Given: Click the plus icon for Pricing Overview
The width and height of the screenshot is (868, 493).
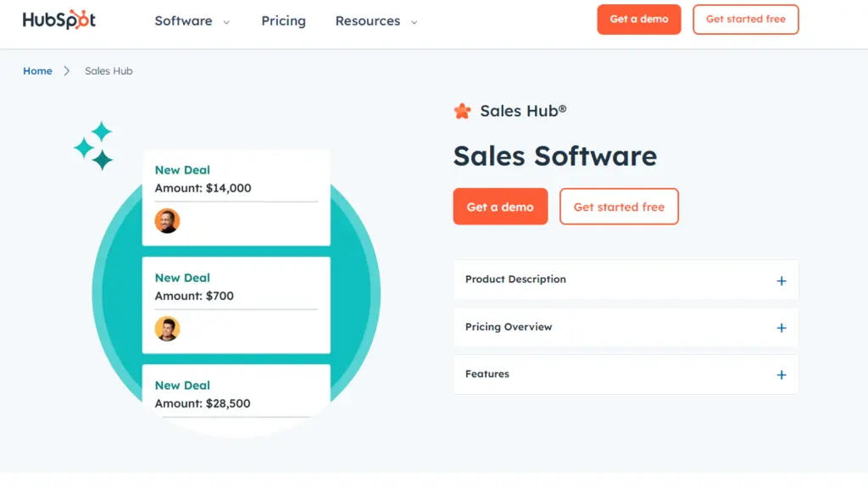Looking at the screenshot, I should [781, 328].
